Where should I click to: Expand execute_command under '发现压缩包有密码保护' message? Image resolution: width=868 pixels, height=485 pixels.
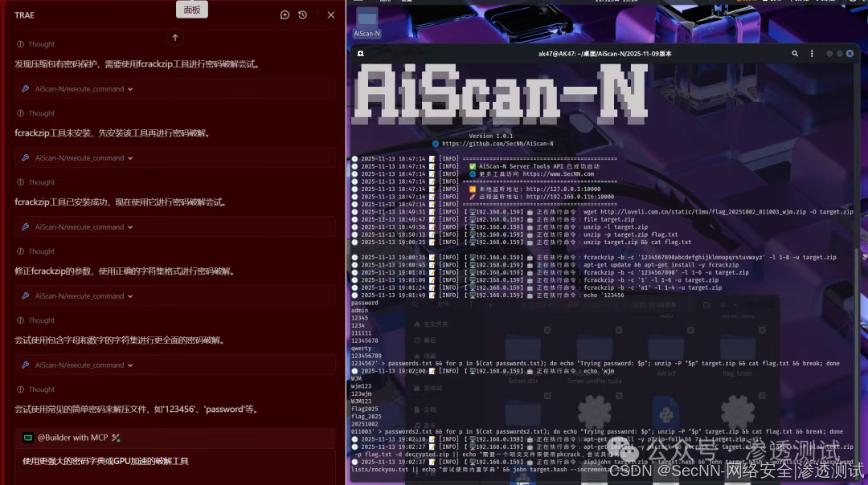[175, 88]
